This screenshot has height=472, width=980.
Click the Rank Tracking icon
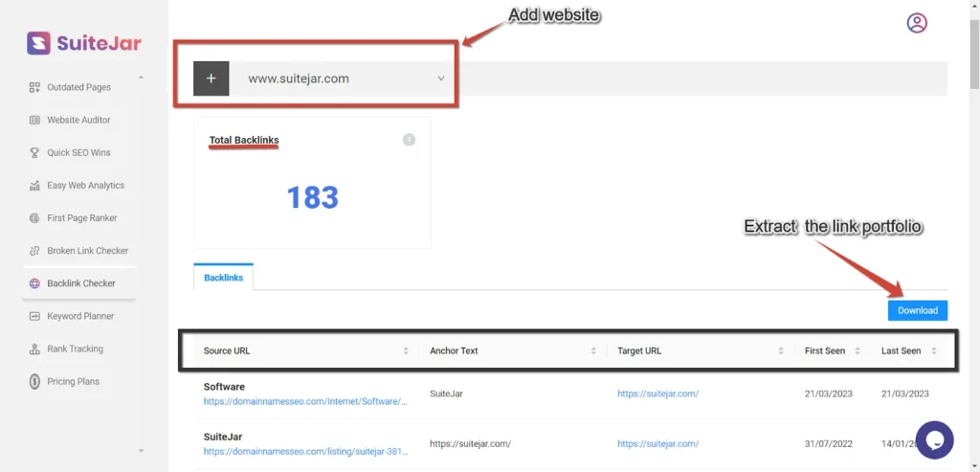pyautogui.click(x=35, y=348)
